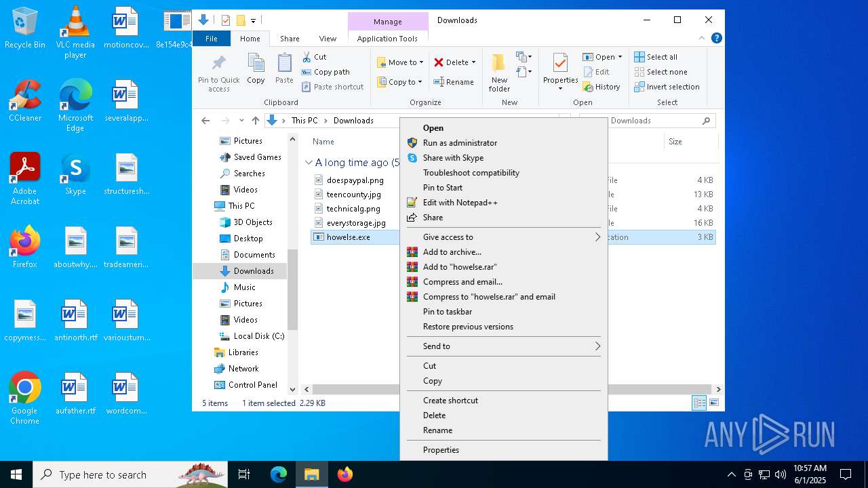The image size is (868, 488).
Task: Switch to the Application Tools tab
Action: [x=387, y=39]
